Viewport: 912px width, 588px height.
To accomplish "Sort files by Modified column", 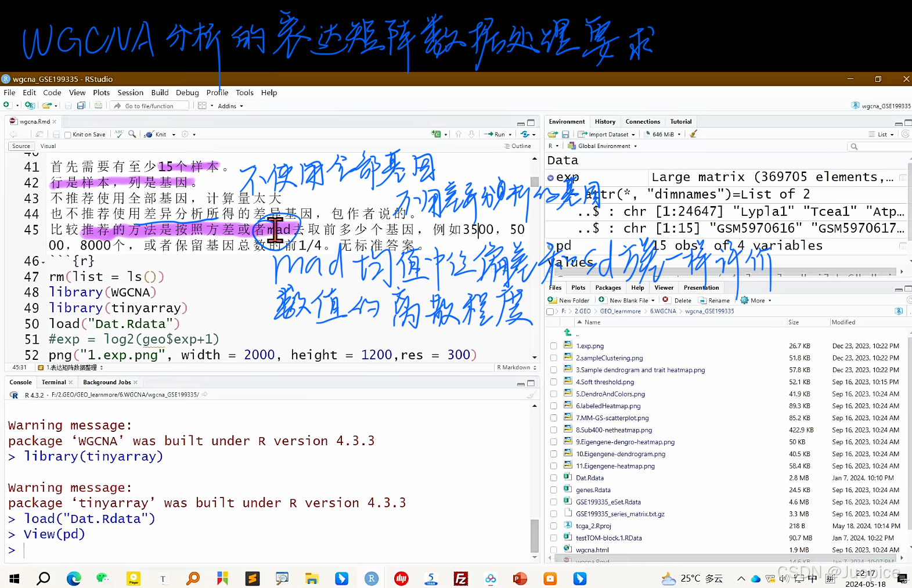I will coord(843,322).
